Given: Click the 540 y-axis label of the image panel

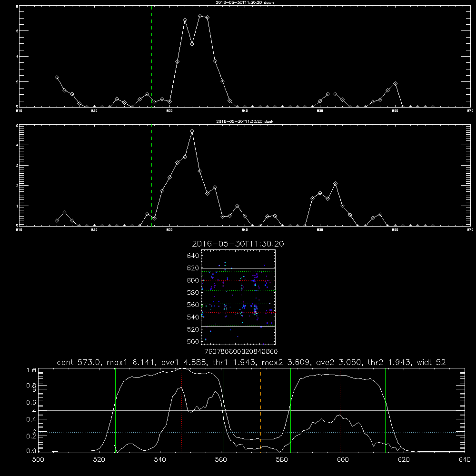Looking at the screenshot, I should click(x=193, y=317).
